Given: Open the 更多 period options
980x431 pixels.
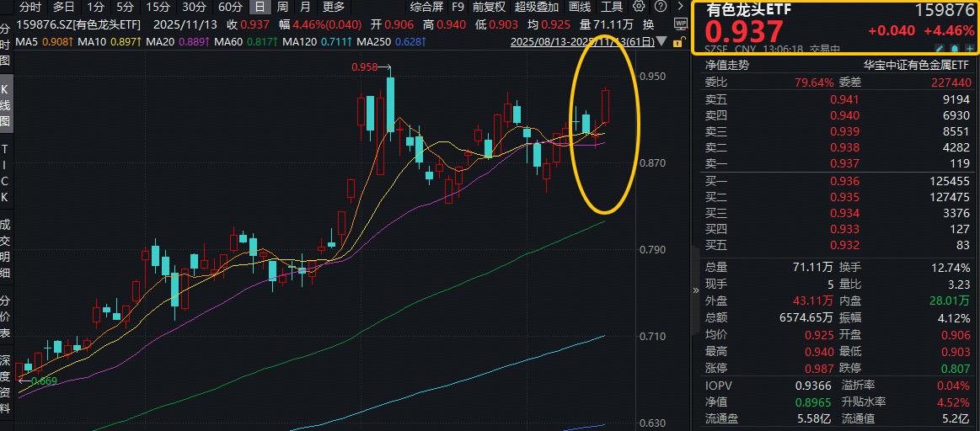Looking at the screenshot, I should [x=333, y=7].
